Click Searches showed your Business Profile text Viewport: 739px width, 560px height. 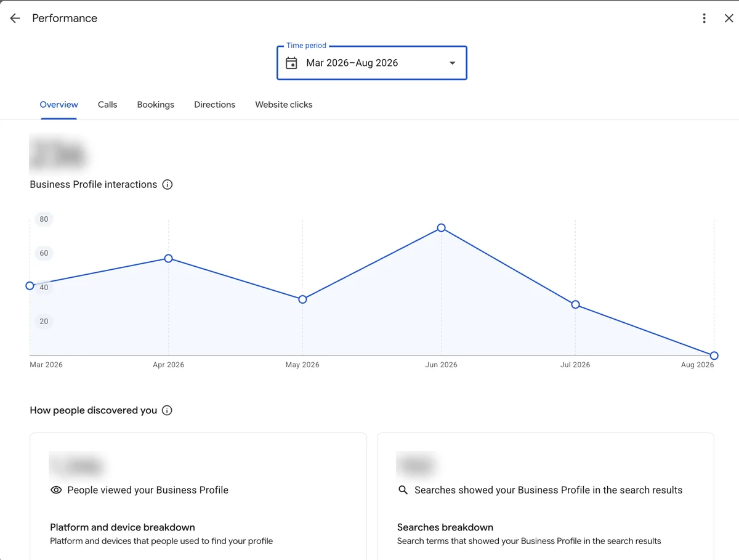[x=549, y=490]
